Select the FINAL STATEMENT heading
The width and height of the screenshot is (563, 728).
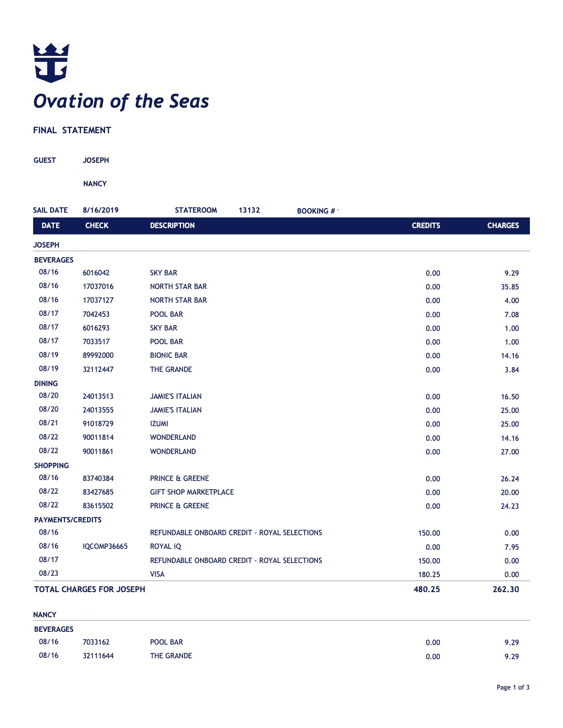(72, 130)
